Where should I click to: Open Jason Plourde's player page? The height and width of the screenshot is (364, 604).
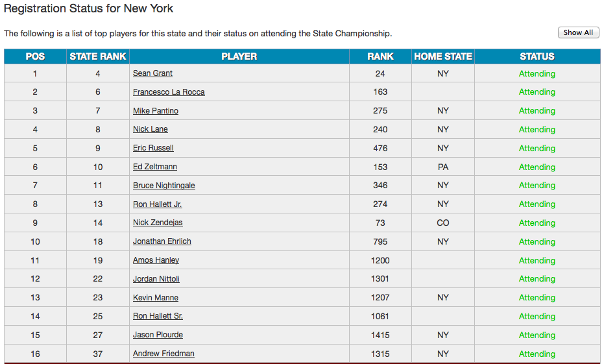(158, 335)
